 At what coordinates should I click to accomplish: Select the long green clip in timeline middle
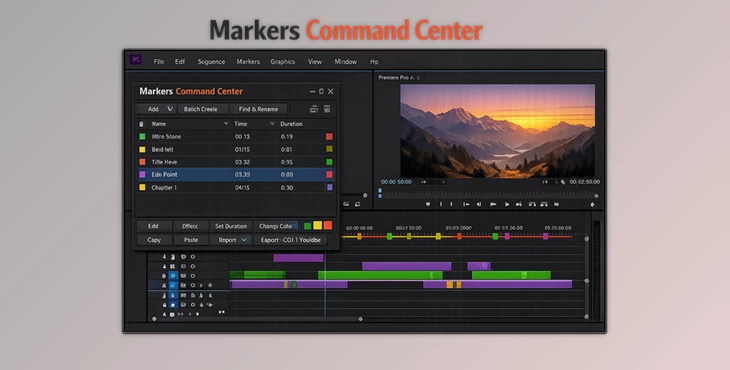pyautogui.click(x=380, y=275)
